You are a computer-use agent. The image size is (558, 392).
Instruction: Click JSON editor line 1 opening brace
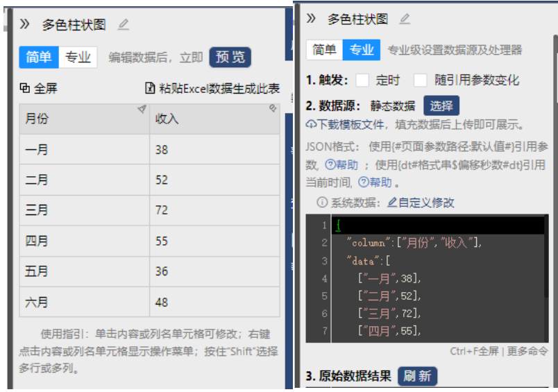pyautogui.click(x=338, y=225)
